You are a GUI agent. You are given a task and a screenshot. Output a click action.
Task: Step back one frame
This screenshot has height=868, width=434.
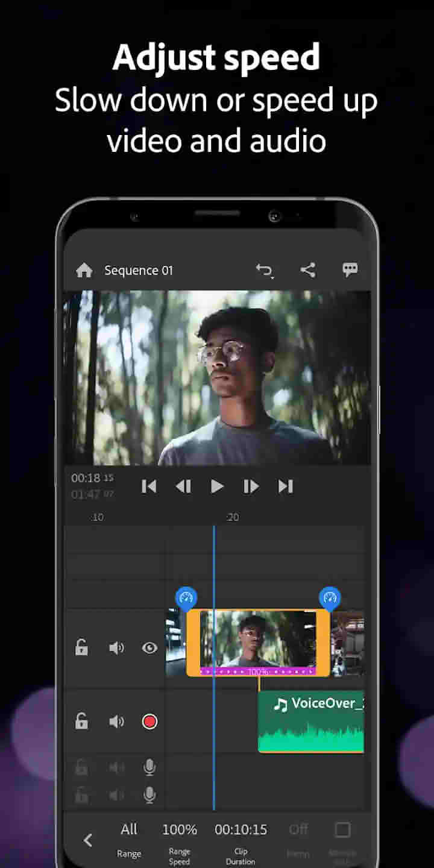[183, 486]
